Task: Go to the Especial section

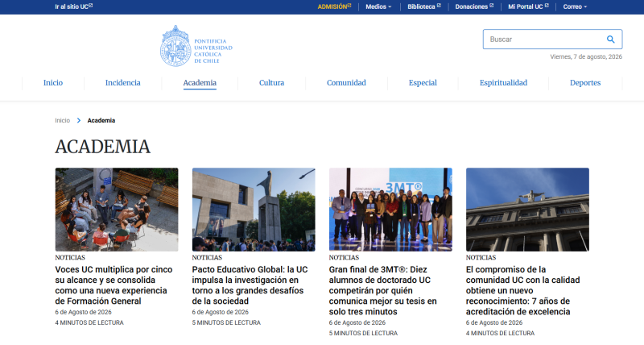Action: pos(423,83)
